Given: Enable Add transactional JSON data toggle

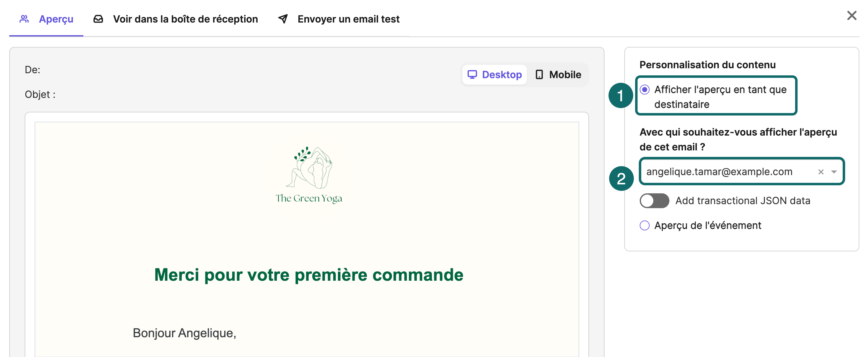Looking at the screenshot, I should pos(654,201).
